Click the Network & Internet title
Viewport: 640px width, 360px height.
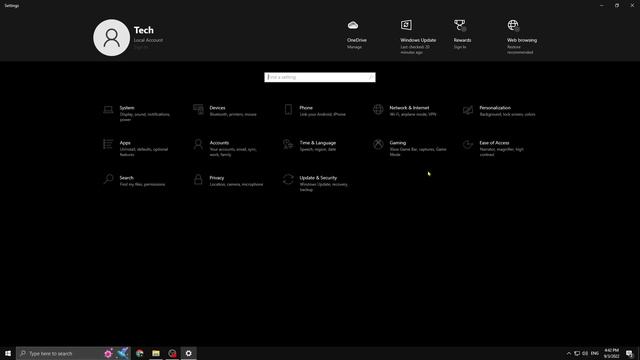(x=409, y=108)
